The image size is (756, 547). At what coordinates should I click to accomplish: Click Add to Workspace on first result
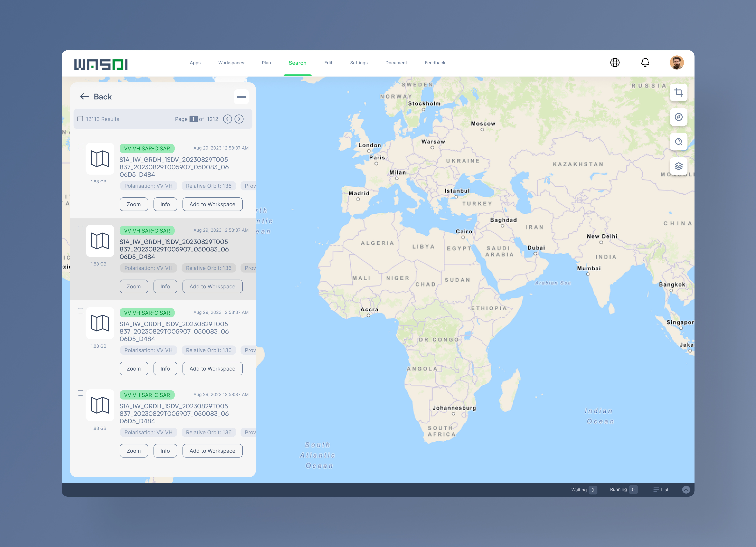tap(212, 204)
